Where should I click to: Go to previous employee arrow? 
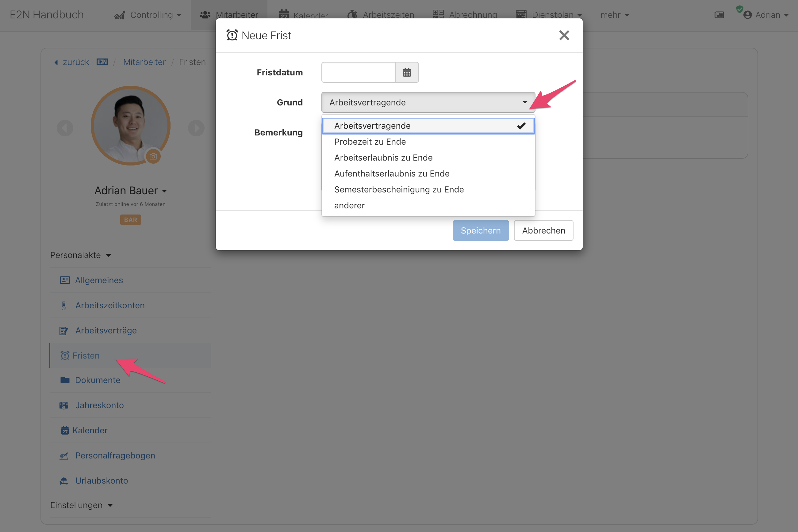click(x=65, y=128)
